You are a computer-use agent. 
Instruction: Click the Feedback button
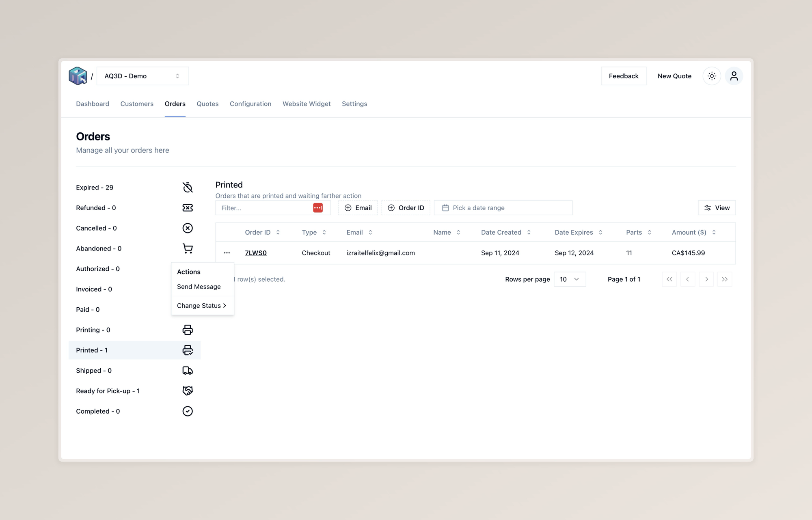pyautogui.click(x=623, y=76)
